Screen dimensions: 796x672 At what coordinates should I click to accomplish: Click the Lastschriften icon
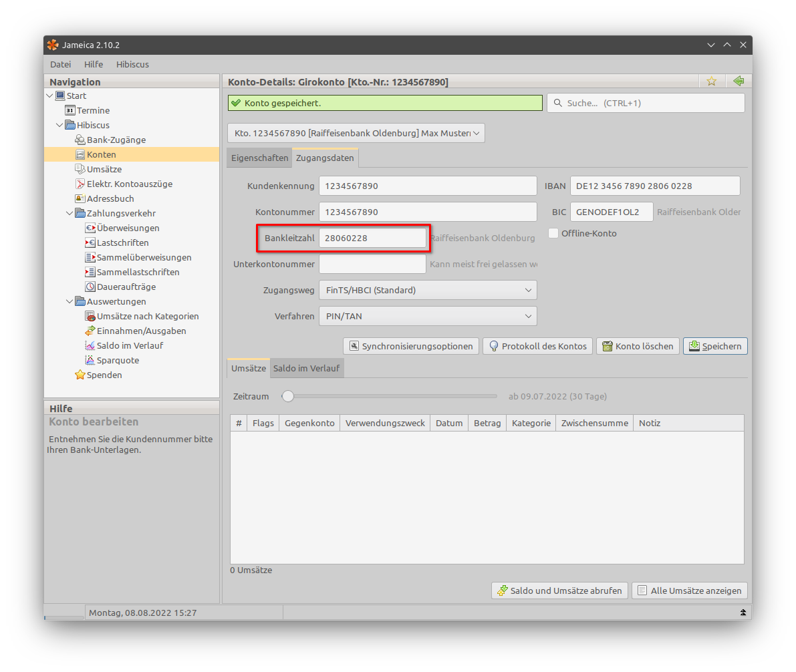(90, 242)
